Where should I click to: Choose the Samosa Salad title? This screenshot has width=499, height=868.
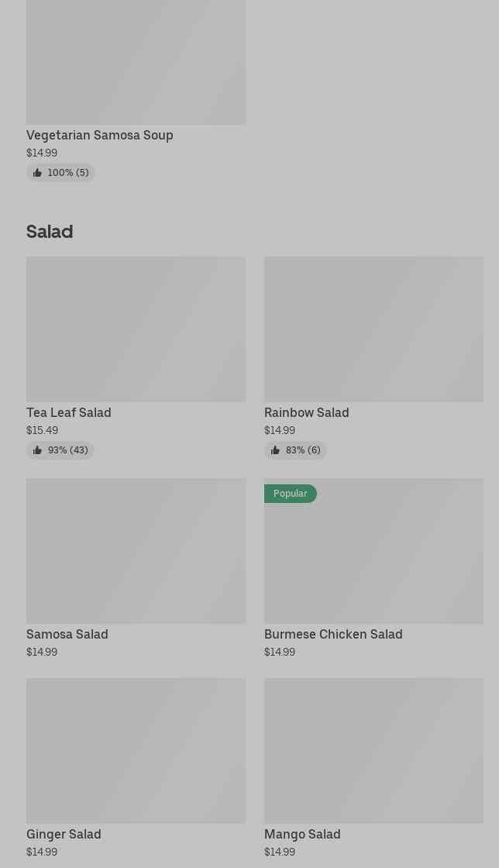click(x=67, y=635)
